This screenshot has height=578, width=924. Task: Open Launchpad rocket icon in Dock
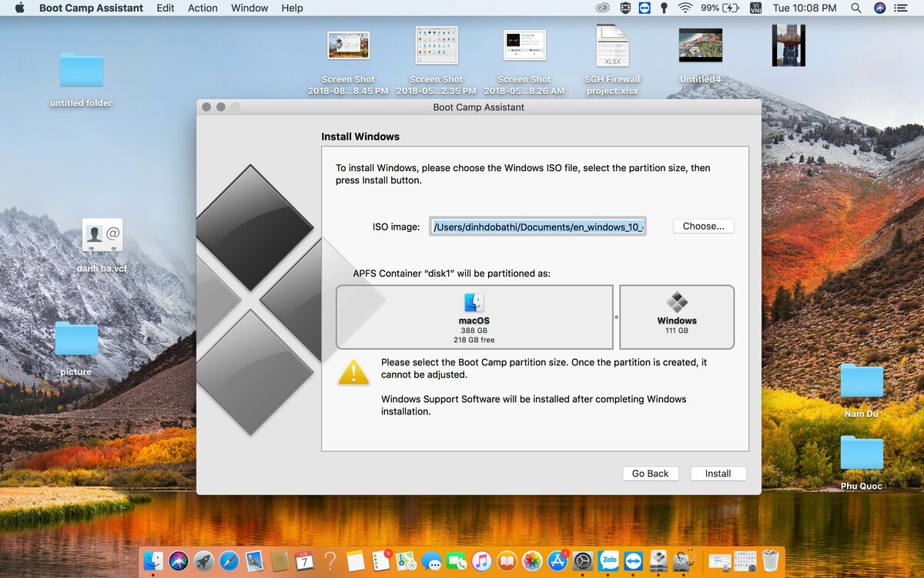(204, 560)
